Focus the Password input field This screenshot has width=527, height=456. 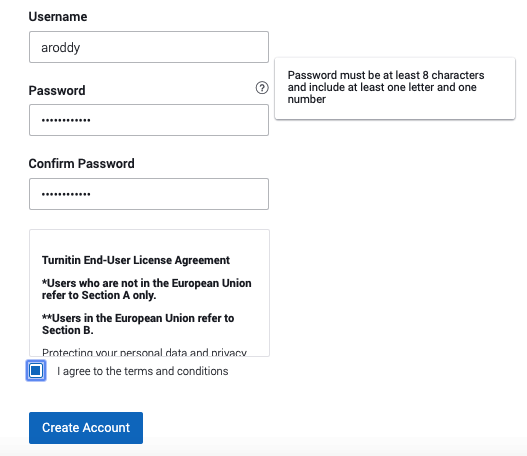(149, 120)
